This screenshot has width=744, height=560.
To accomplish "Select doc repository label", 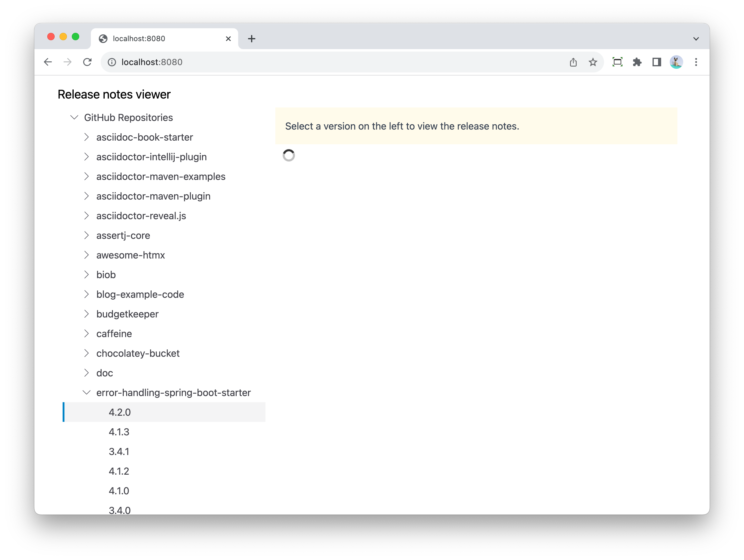I will [x=105, y=373].
